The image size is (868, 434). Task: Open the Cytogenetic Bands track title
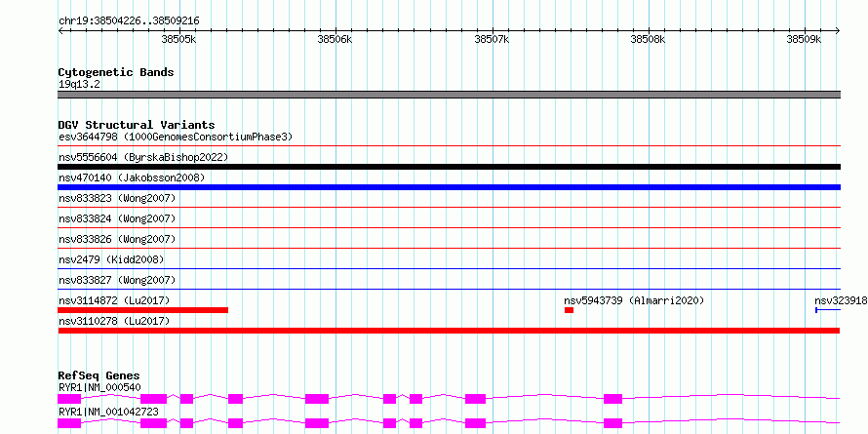point(116,72)
